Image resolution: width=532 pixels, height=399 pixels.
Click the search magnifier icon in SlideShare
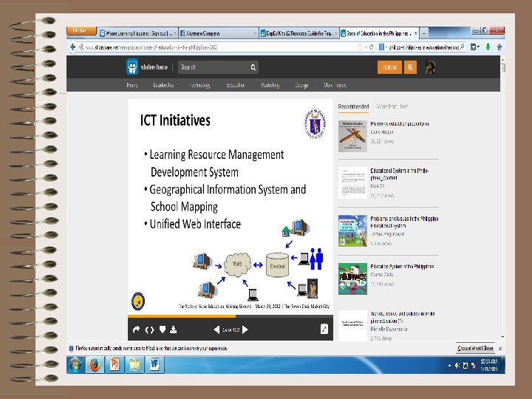(x=253, y=67)
